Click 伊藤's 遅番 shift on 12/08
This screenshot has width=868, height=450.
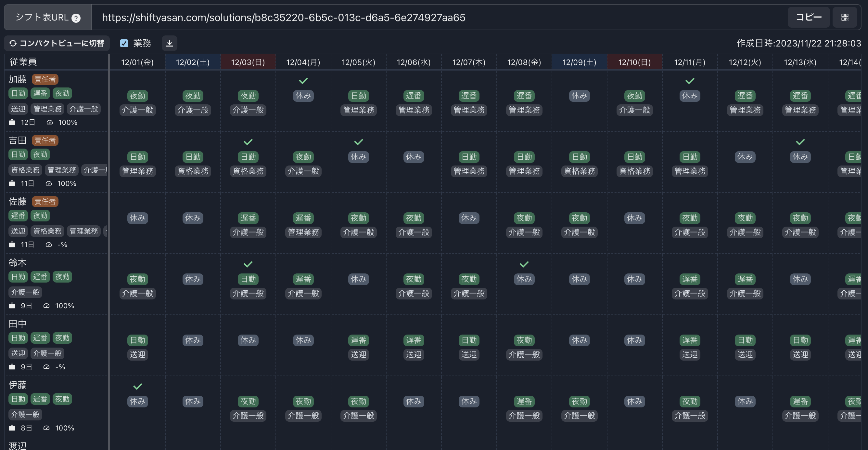(524, 401)
